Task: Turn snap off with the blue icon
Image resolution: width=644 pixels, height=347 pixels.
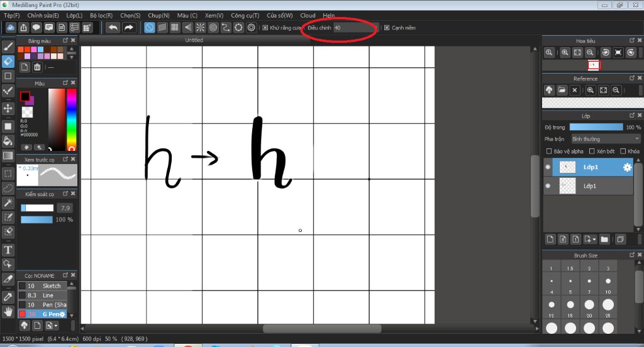Action: [150, 28]
